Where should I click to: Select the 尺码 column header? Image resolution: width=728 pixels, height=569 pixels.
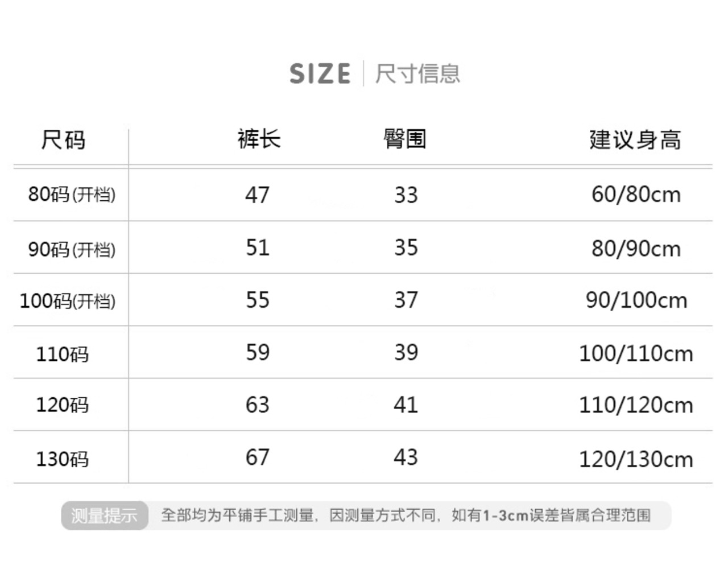63,139
